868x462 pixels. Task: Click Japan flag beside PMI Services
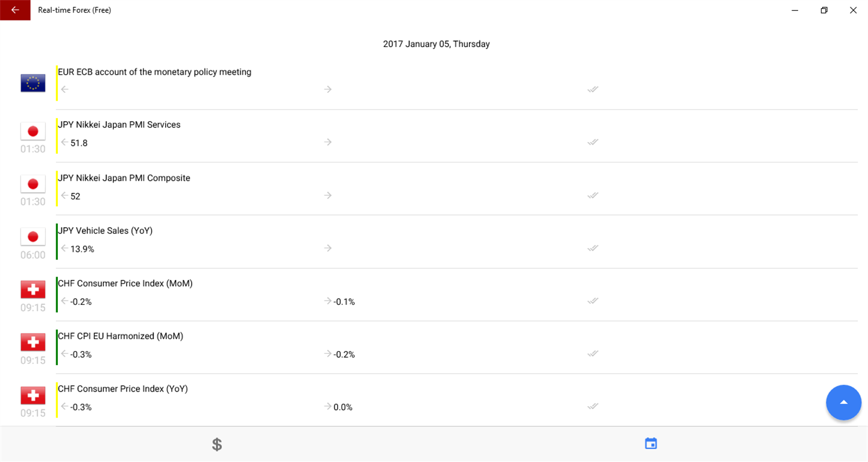(x=33, y=131)
